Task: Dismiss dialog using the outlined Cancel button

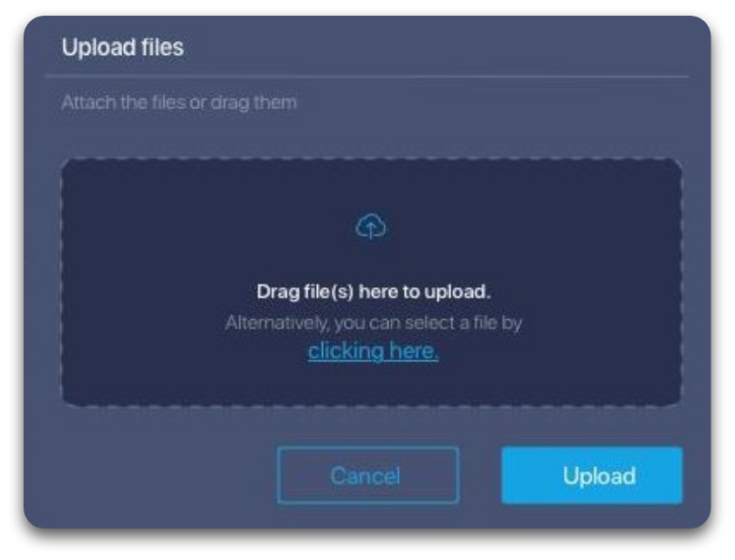Action: coord(367,475)
